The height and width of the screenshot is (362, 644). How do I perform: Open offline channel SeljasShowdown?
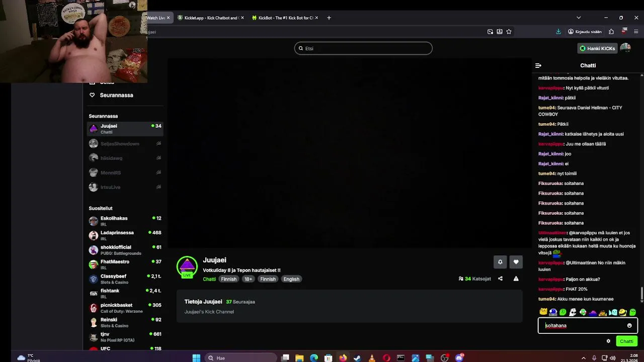point(125,143)
